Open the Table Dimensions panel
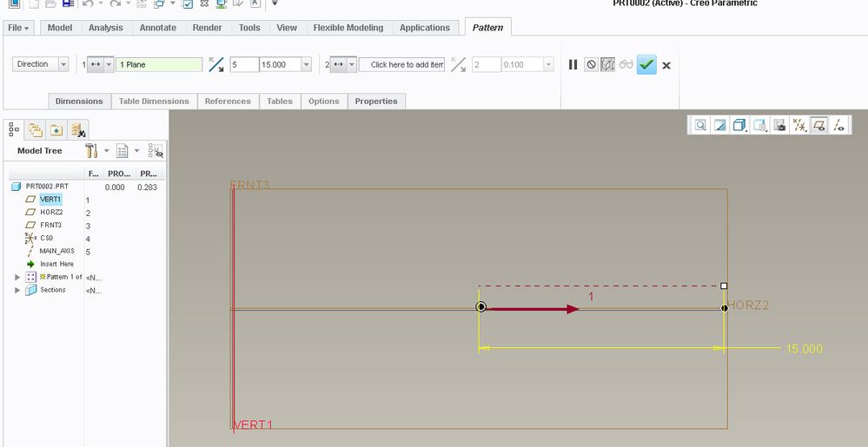The height and width of the screenshot is (447, 868). (154, 102)
